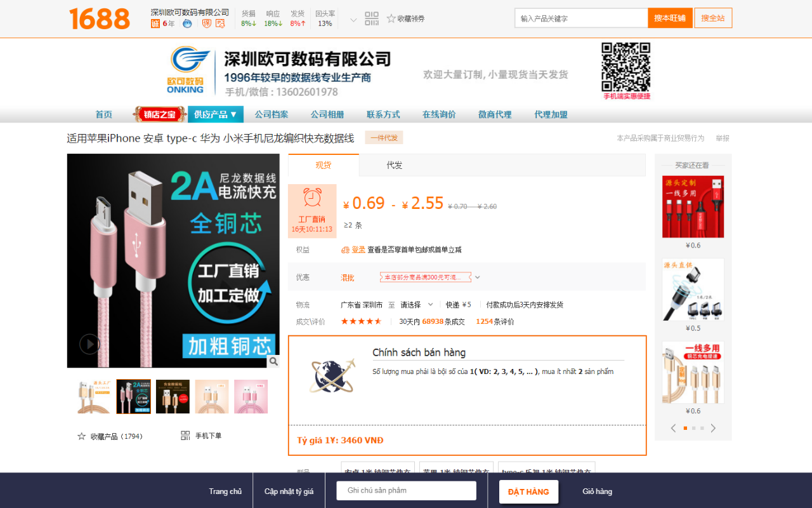Click the magnifier zoom icon on image
This screenshot has width=812, height=508.
(273, 361)
